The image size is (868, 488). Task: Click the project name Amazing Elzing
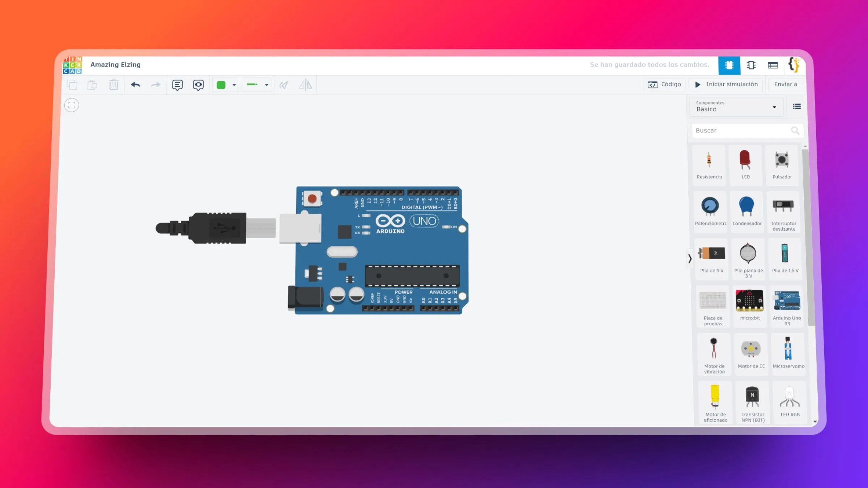point(115,64)
